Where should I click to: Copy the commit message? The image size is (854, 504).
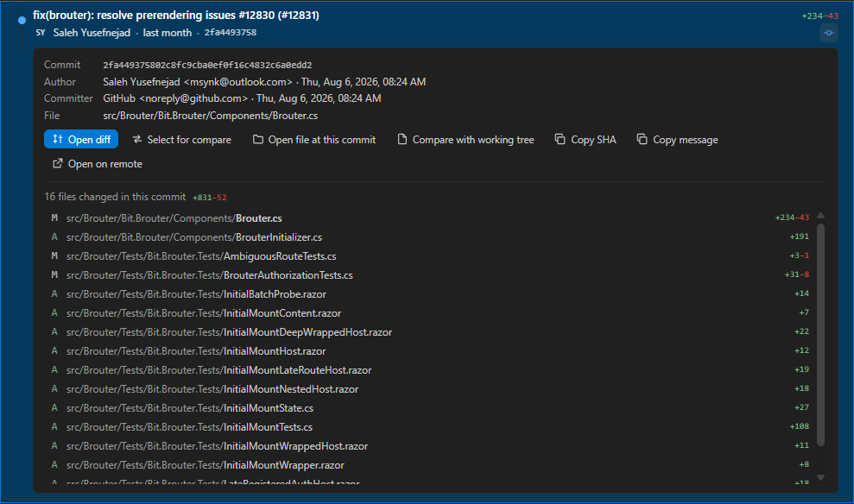[x=677, y=140]
